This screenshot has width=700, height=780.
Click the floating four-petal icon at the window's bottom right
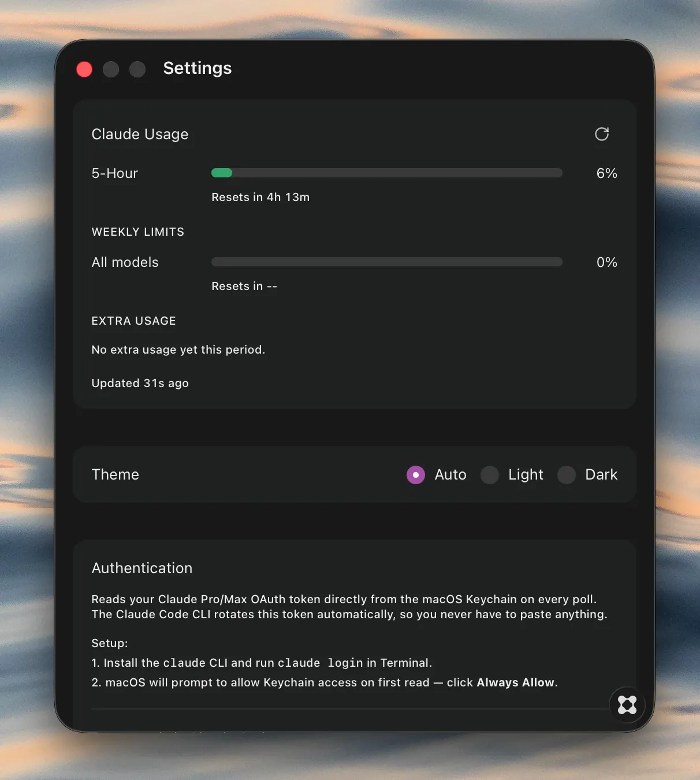627,705
